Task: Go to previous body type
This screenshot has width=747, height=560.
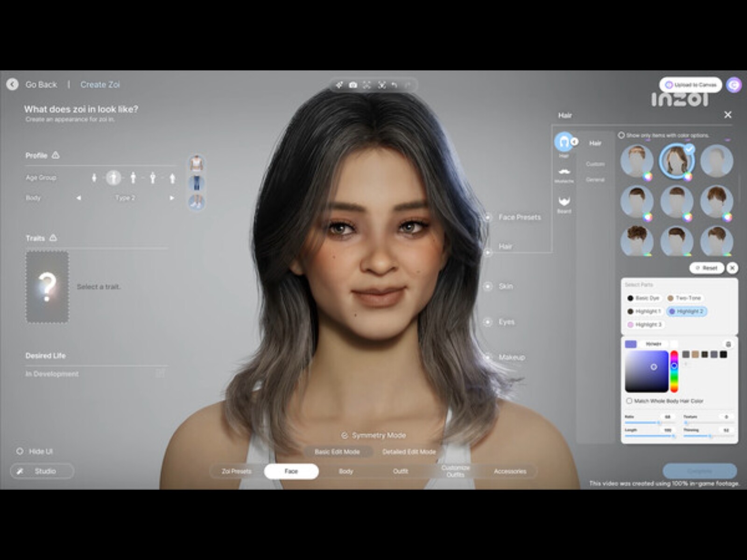Action: (x=79, y=198)
